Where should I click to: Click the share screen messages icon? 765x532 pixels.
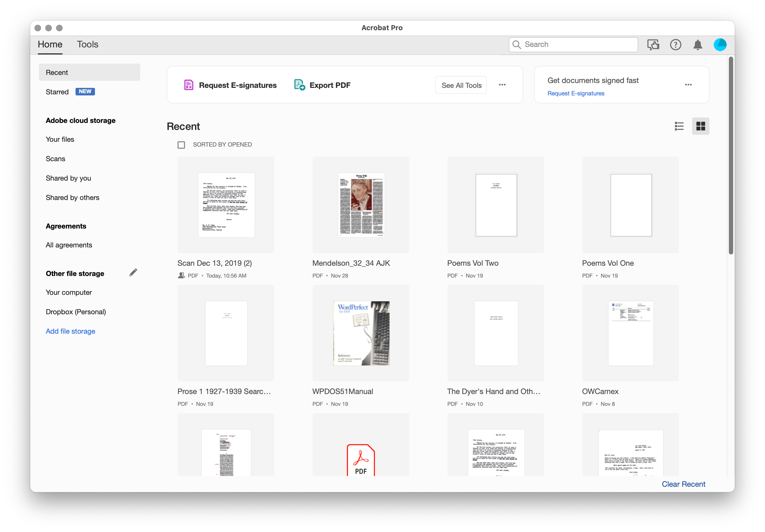point(653,45)
